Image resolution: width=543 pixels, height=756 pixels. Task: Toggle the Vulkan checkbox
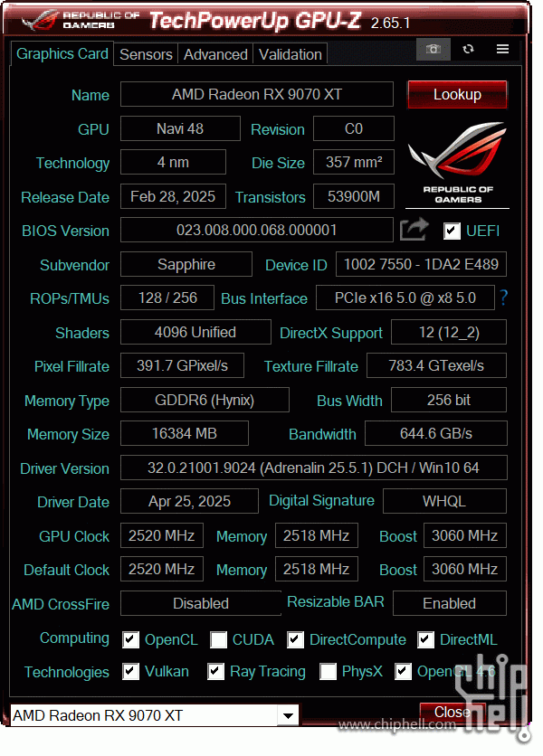(130, 672)
